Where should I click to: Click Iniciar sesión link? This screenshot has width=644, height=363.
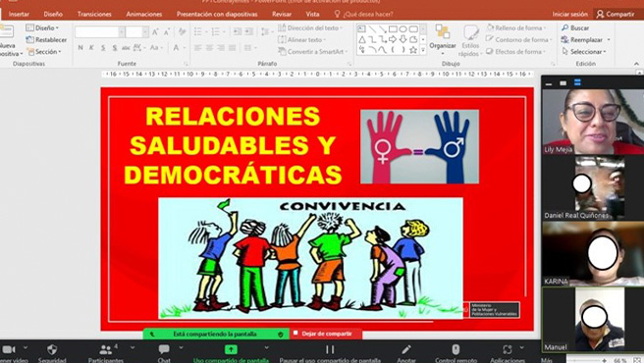point(569,14)
